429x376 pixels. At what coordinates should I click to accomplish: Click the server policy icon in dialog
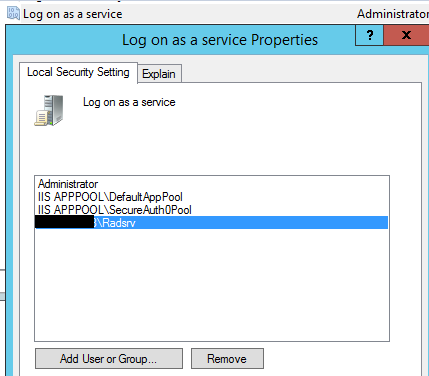(x=49, y=111)
